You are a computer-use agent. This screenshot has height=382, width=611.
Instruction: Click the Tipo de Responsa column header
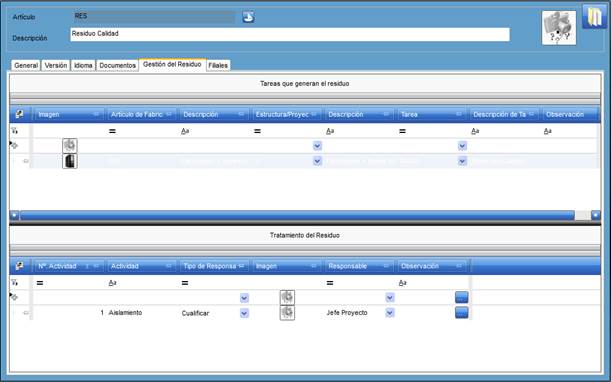(214, 266)
